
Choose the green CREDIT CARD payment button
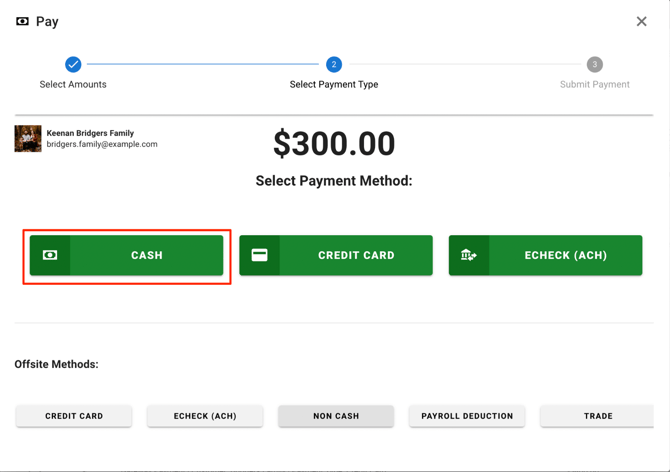pyautogui.click(x=356, y=255)
